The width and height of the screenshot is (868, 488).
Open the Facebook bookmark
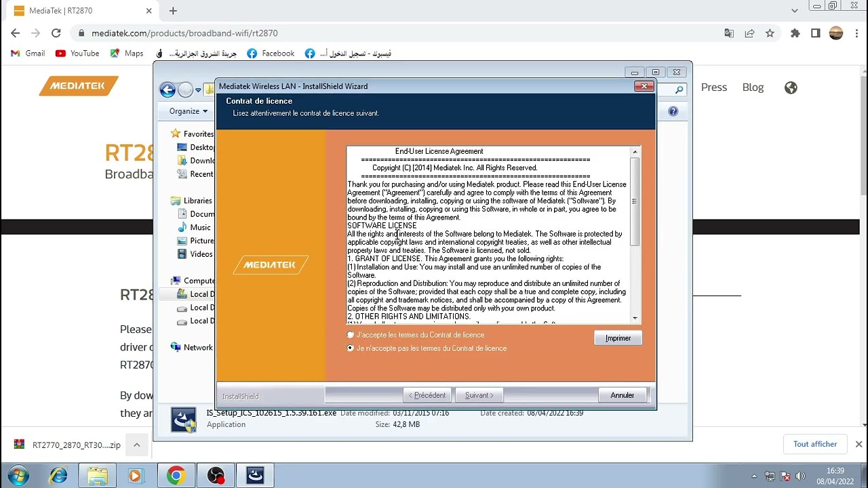[x=271, y=54]
